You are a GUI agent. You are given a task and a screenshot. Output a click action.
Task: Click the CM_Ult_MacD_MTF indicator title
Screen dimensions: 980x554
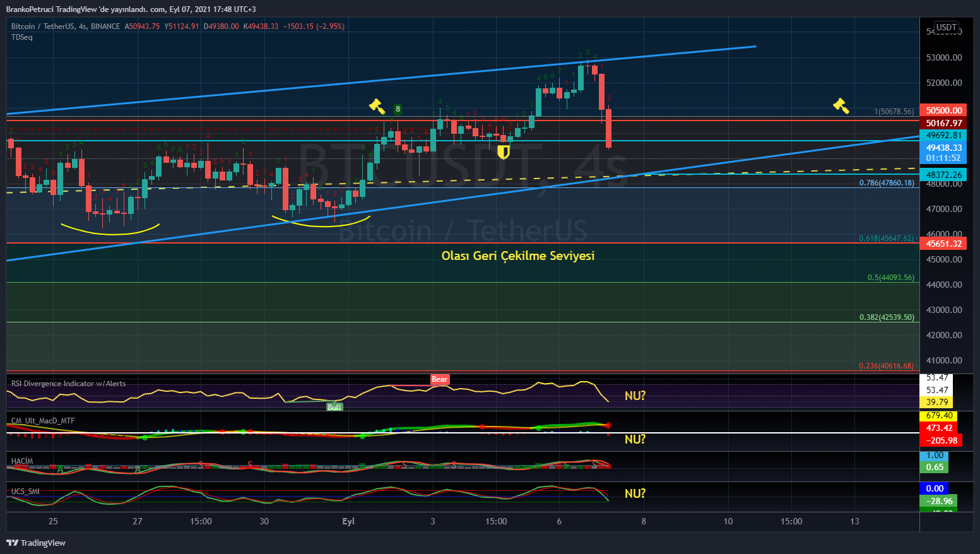tap(43, 421)
